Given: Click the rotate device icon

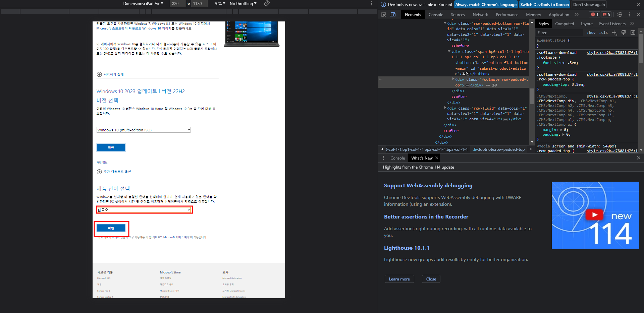Looking at the screenshot, I should coord(267,3).
